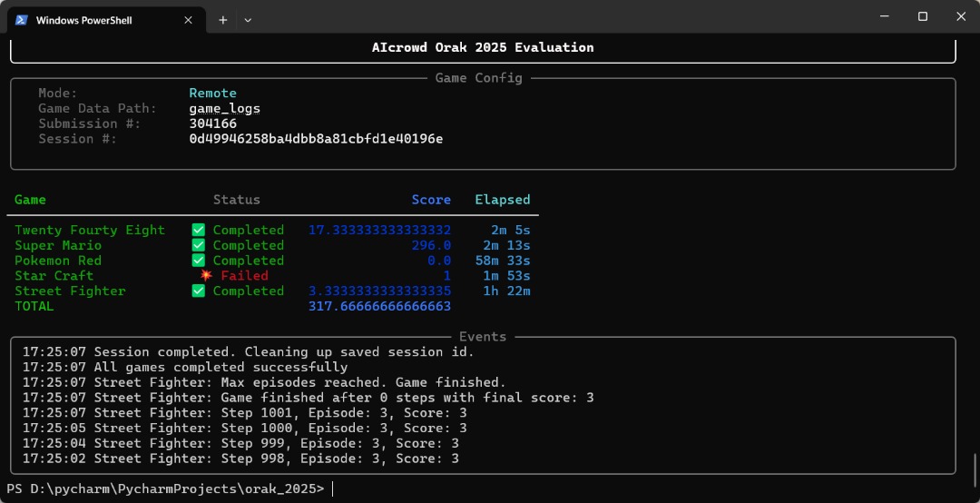
Task: Click the Super Mario completed checkmark
Action: tap(199, 245)
